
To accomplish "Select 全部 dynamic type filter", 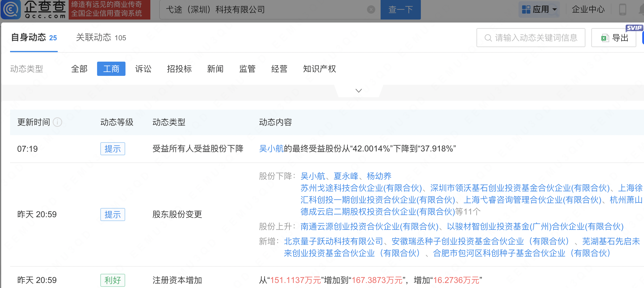I will click(79, 69).
